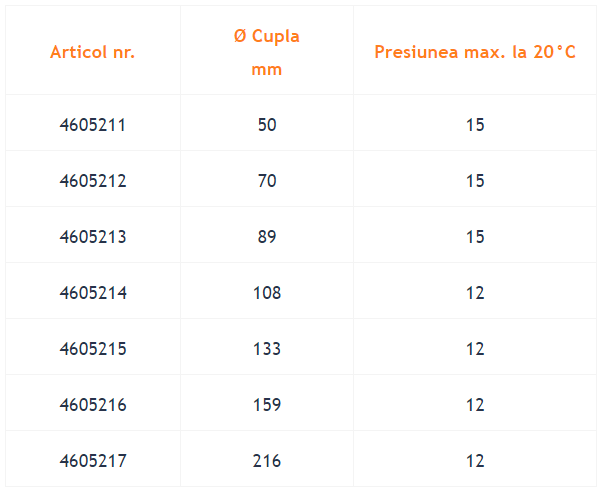This screenshot has width=603, height=493.
Task: Click the 133 mm coupling diameter cell
Action: [x=267, y=349]
